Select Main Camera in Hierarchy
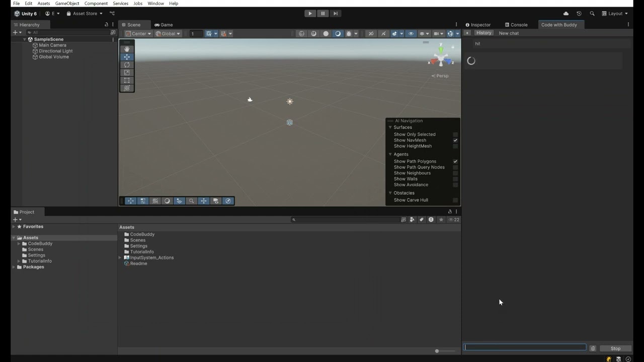Viewport: 644px width, 362px height. pyautogui.click(x=52, y=45)
